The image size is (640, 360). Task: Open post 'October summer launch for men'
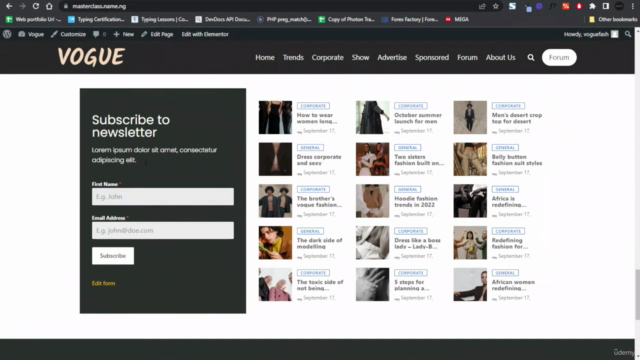(x=418, y=118)
